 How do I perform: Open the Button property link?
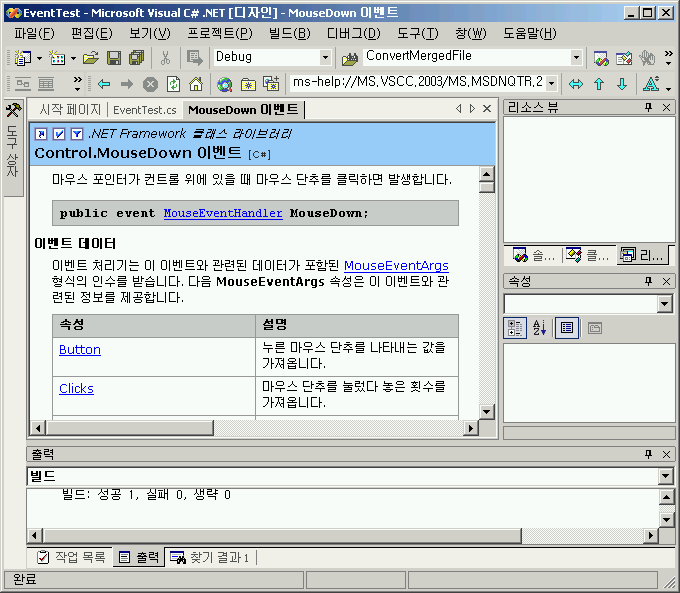pos(80,350)
